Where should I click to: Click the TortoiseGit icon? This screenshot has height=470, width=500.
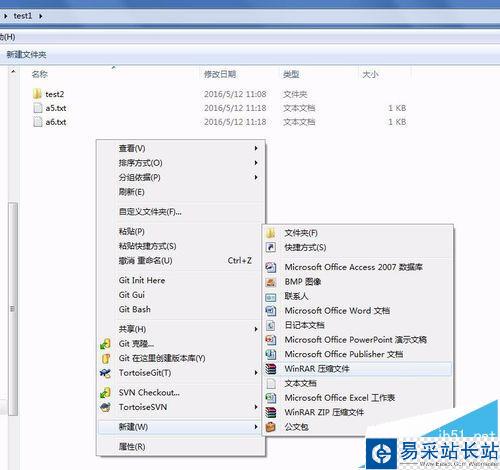pyautogui.click(x=106, y=373)
